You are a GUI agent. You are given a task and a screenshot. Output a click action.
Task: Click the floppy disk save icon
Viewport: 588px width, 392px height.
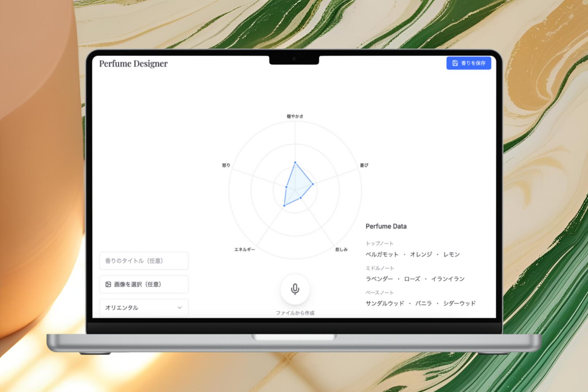(455, 63)
